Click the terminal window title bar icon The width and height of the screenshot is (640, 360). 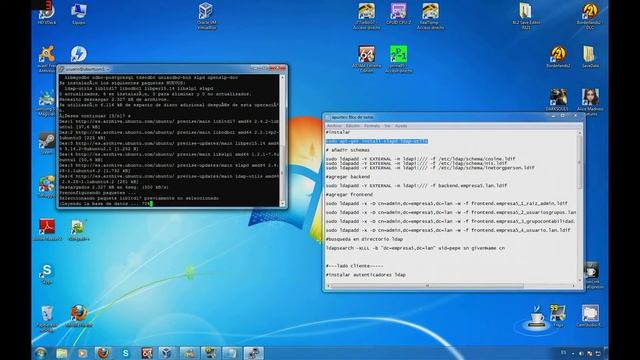(x=62, y=69)
